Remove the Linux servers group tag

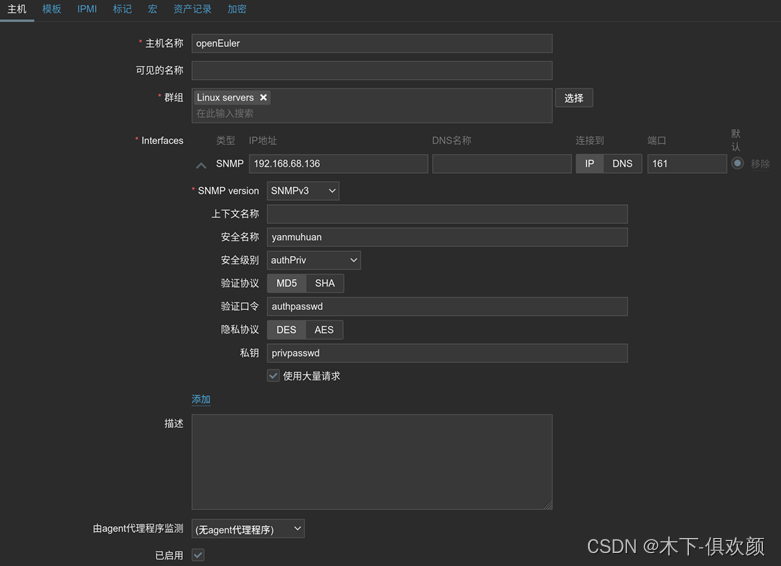click(263, 98)
